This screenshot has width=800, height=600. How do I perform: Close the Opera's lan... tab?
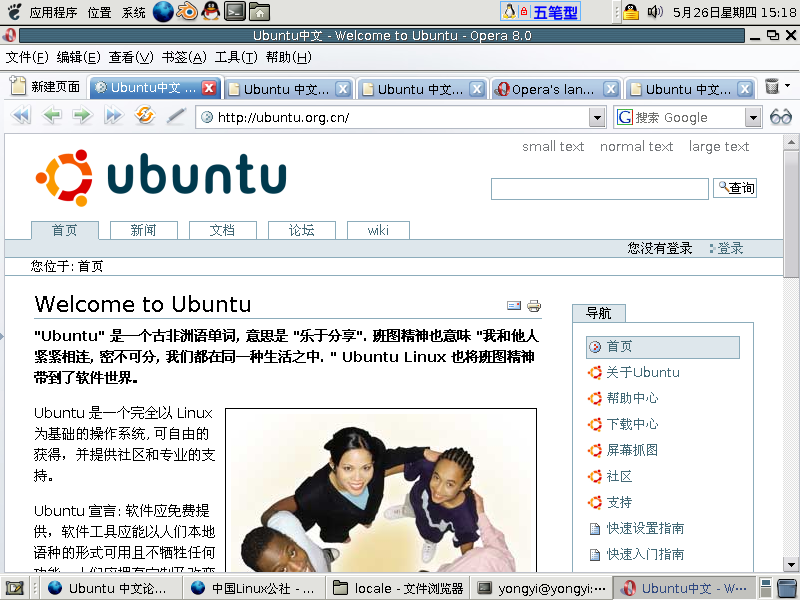(x=611, y=89)
